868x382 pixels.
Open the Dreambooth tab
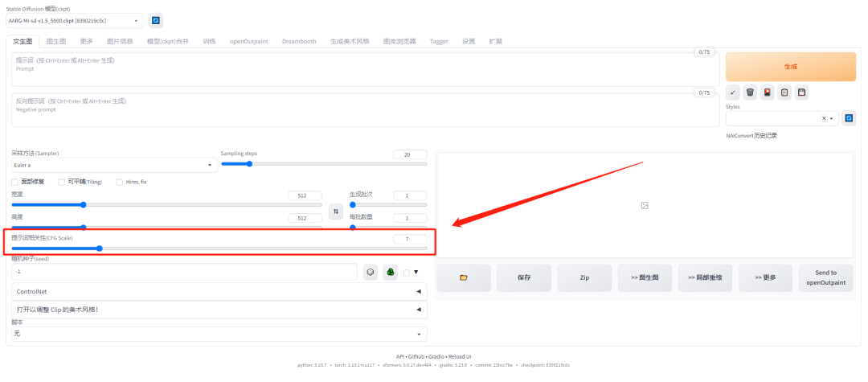(x=299, y=41)
